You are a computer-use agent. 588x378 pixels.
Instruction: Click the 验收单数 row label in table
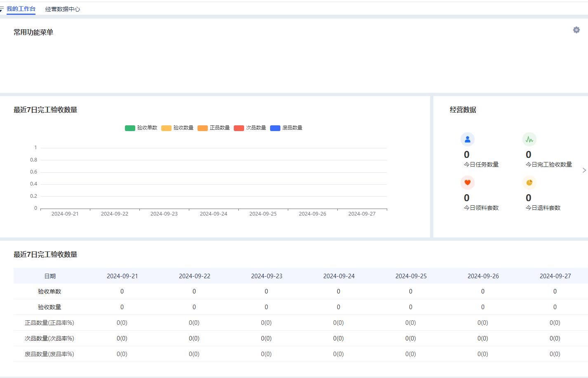click(x=49, y=291)
